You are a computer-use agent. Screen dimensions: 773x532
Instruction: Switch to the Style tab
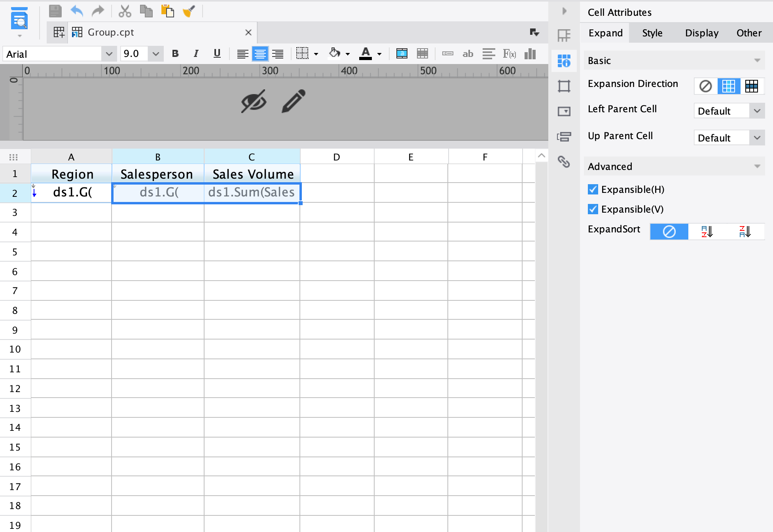click(652, 33)
